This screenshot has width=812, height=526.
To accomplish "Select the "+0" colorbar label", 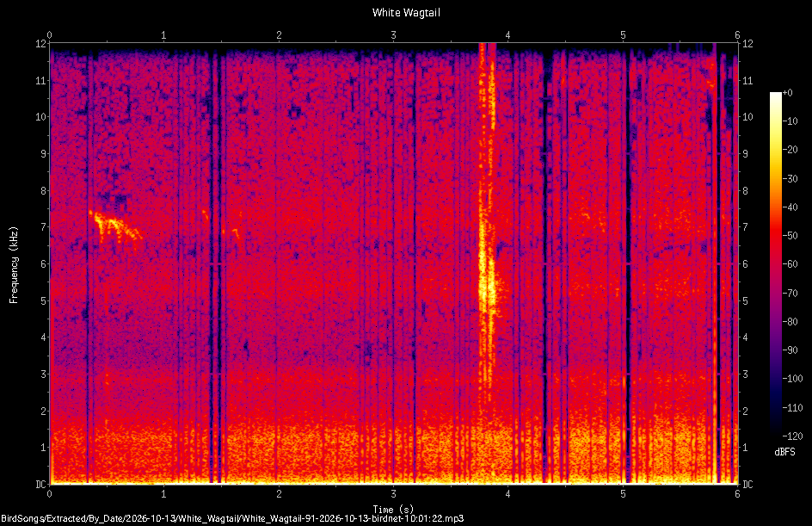I will [788, 93].
